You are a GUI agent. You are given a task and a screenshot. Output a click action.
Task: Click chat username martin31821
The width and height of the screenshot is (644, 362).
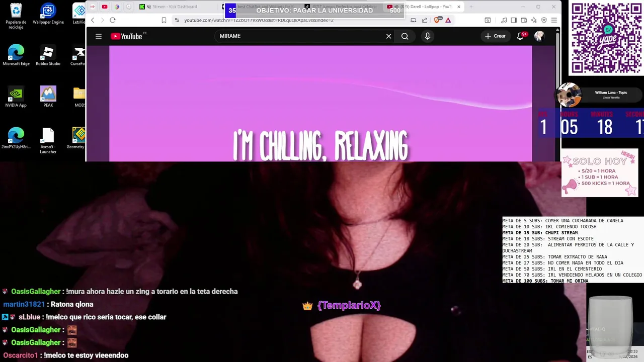tap(24, 304)
